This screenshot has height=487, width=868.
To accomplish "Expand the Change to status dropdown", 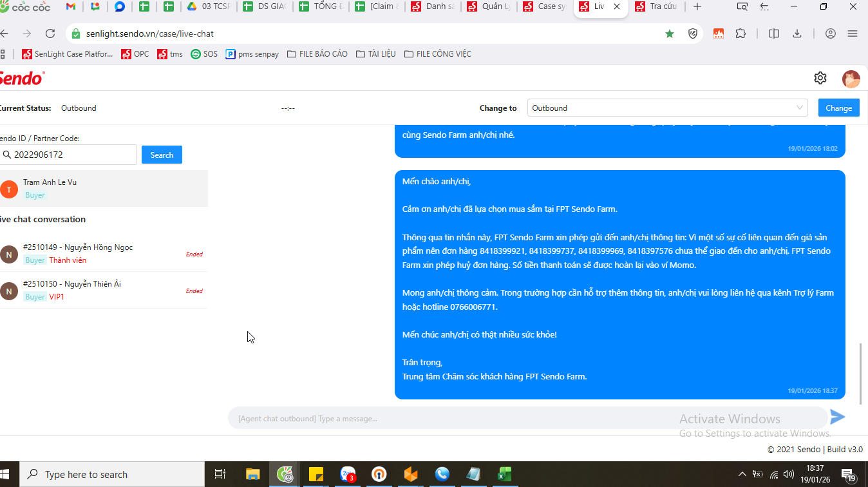I will pyautogui.click(x=667, y=108).
